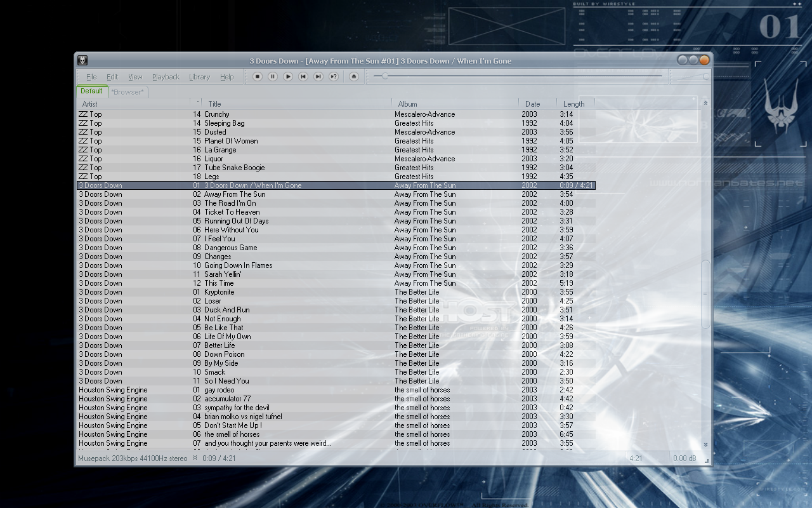The height and width of the screenshot is (508, 812).
Task: Select ZZ Top track 'La Grange'
Action: click(x=336, y=150)
